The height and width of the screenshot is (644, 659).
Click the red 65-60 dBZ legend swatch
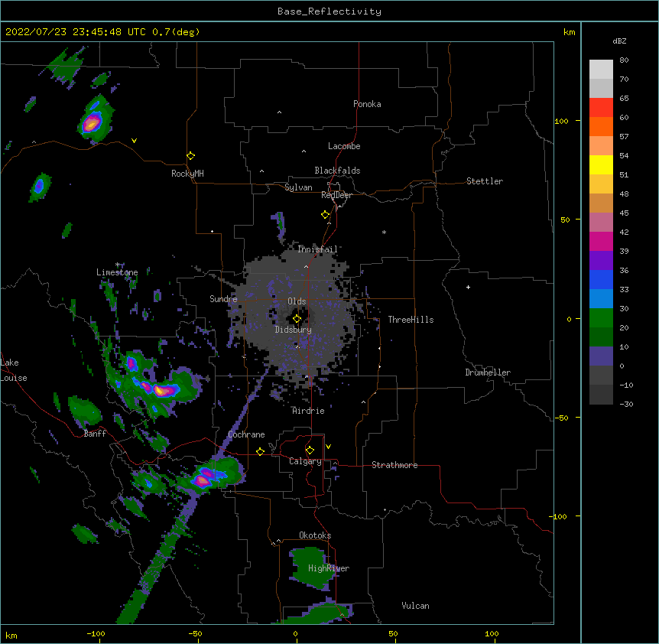tap(601, 108)
